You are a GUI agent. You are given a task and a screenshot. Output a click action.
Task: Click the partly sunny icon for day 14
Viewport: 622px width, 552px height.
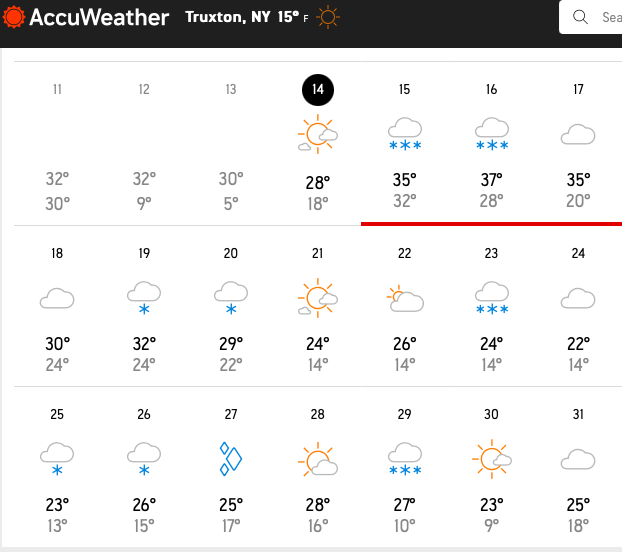click(x=318, y=134)
